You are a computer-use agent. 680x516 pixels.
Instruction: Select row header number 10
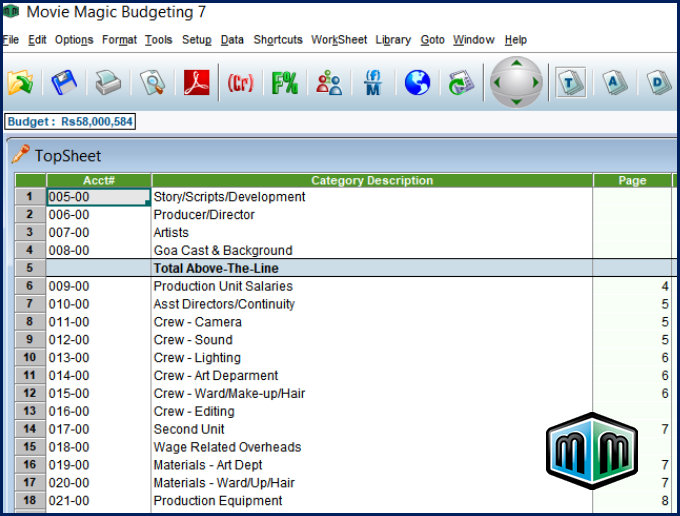(x=29, y=357)
